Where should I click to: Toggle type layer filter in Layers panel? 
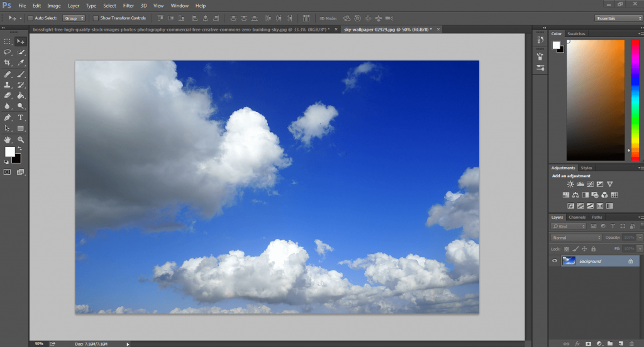(613, 226)
